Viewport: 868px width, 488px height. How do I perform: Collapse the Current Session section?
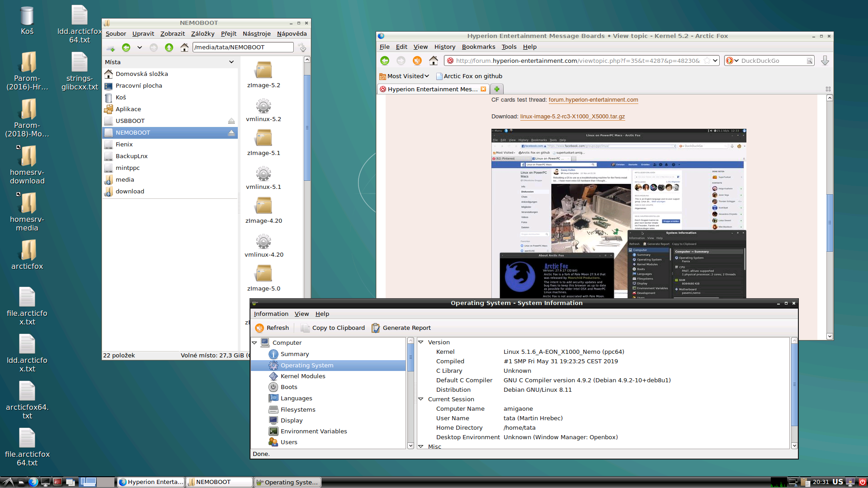(x=420, y=399)
